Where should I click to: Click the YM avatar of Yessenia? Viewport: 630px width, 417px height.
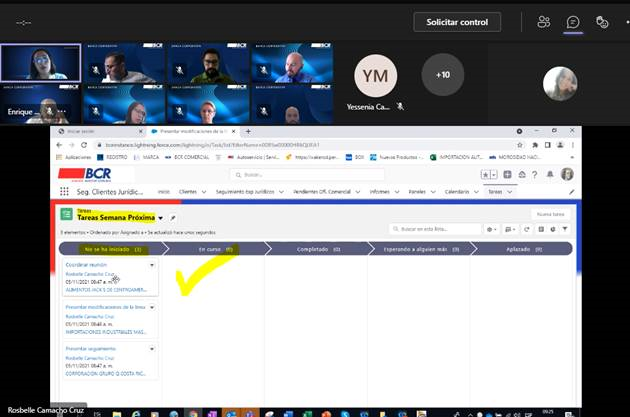pos(376,76)
